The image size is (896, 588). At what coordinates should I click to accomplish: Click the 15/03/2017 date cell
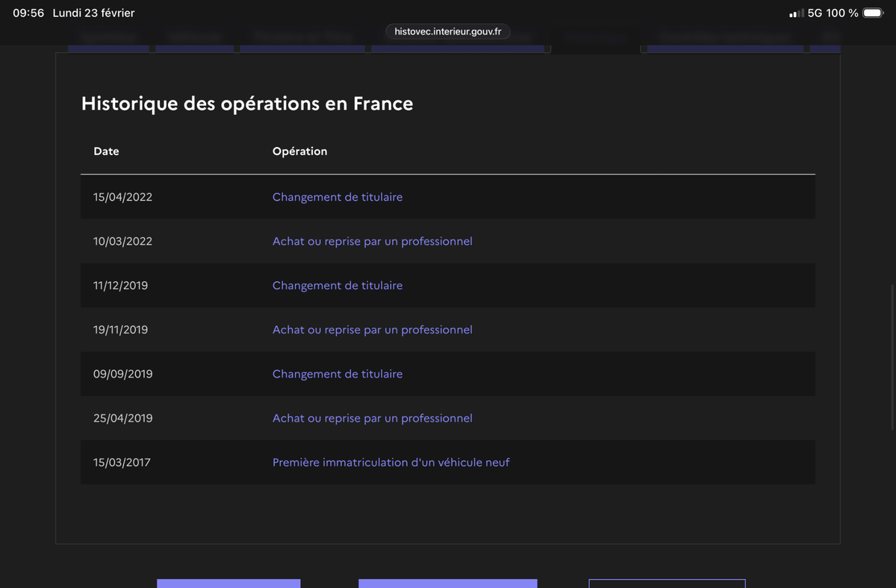[122, 462]
